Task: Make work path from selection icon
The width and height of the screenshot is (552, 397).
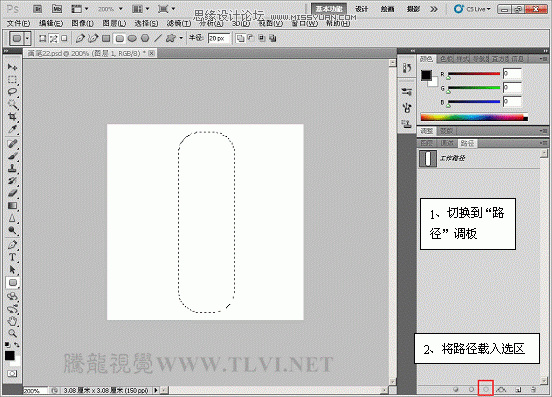Action: (501, 389)
